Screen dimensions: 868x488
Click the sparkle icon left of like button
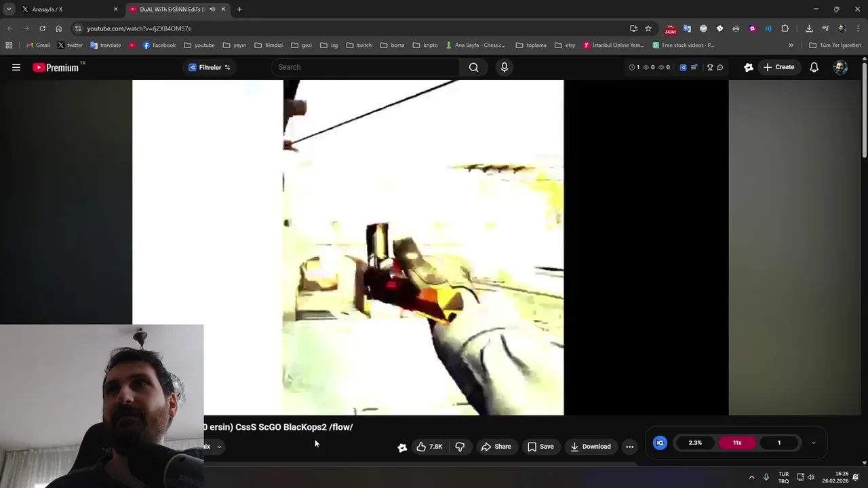[402, 447]
